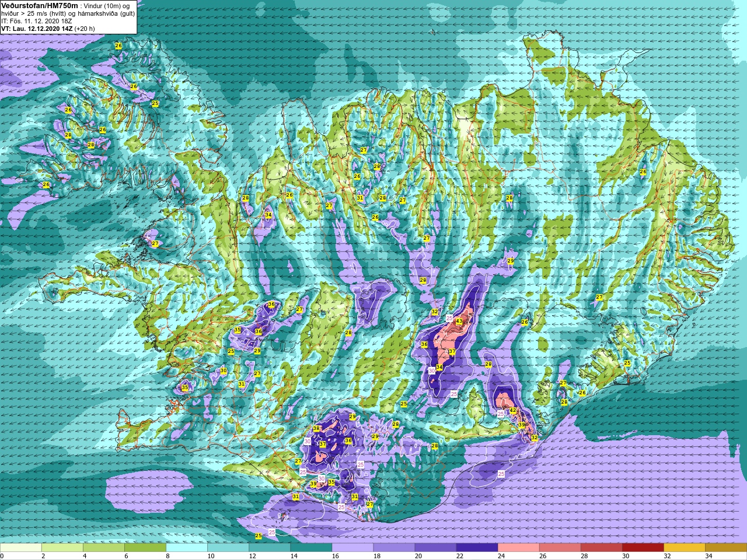This screenshot has height=560, width=747.
Task: Click legend scale number 16
Action: pos(336,556)
